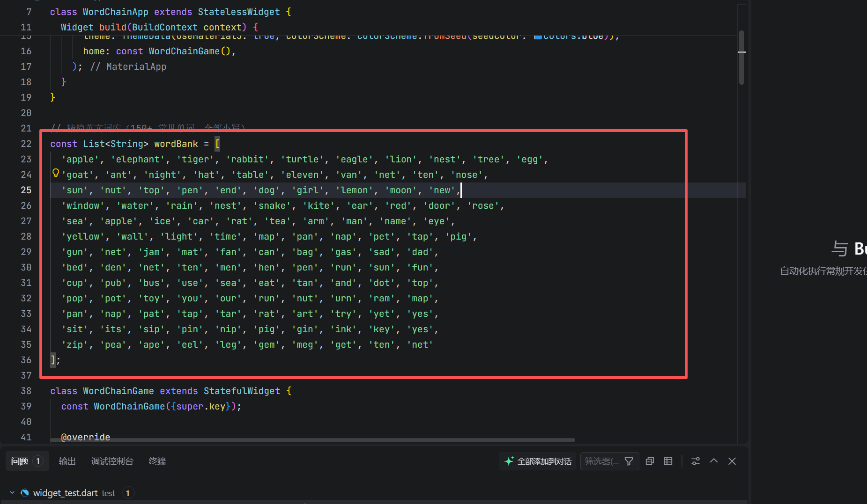Click the word 'goat' on line 24
Screen dimensions: 867x504
click(78, 175)
